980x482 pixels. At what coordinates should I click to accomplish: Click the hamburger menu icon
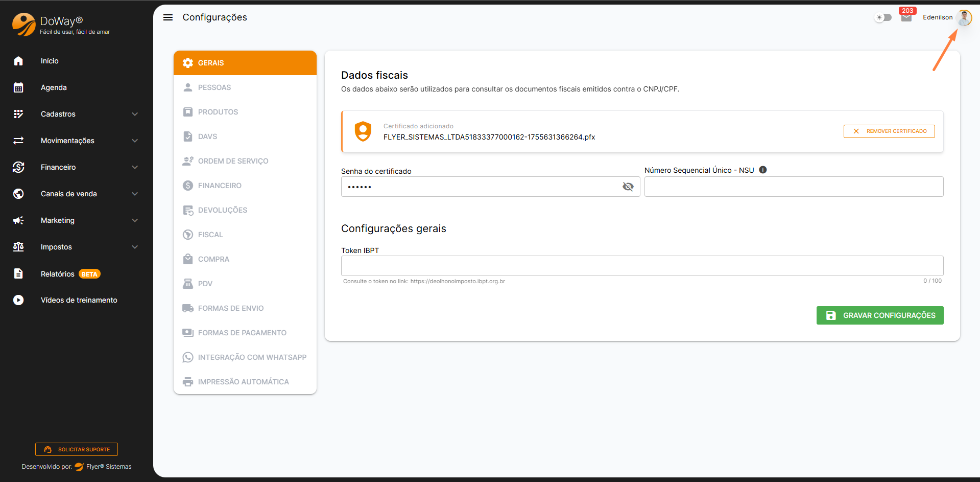point(168,17)
